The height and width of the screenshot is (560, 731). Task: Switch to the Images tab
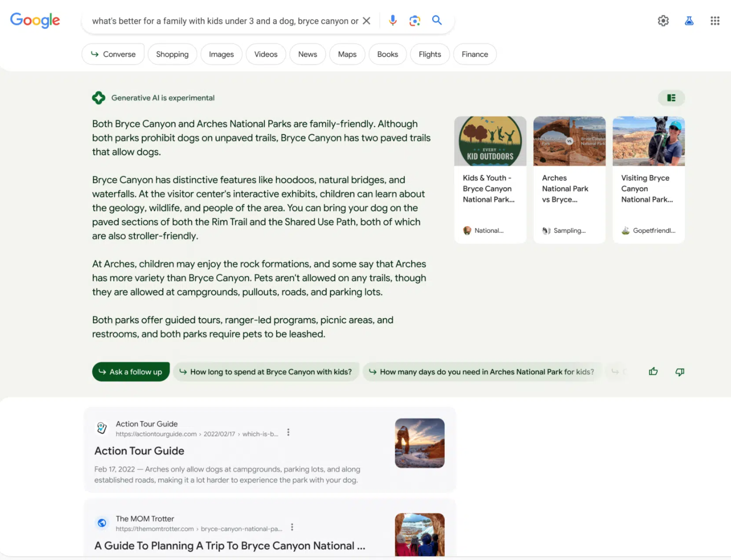[x=221, y=55]
